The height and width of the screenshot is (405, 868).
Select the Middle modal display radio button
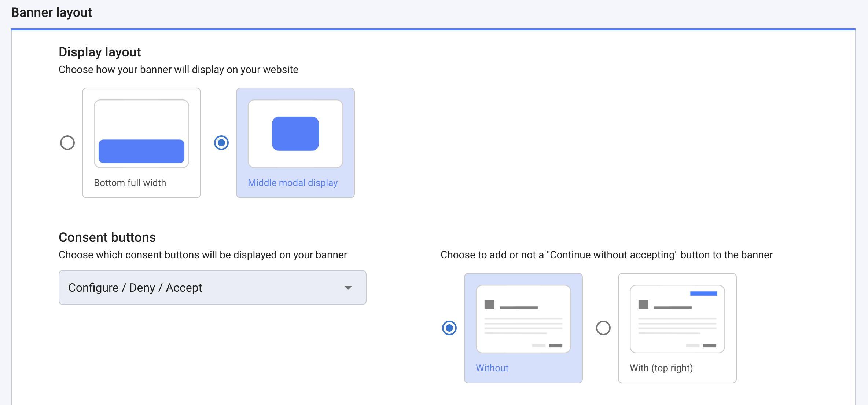tap(222, 143)
